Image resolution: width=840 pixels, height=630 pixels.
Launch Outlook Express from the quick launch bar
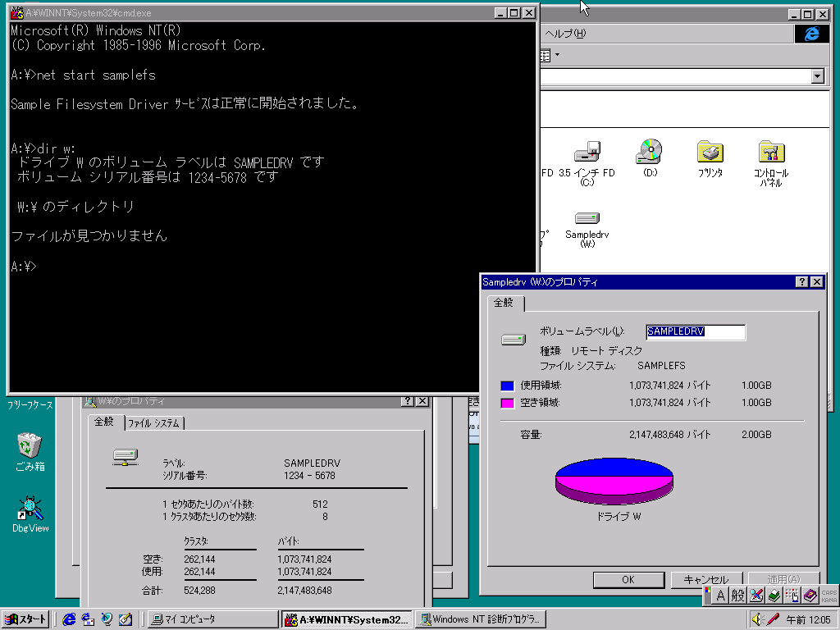coord(88,619)
